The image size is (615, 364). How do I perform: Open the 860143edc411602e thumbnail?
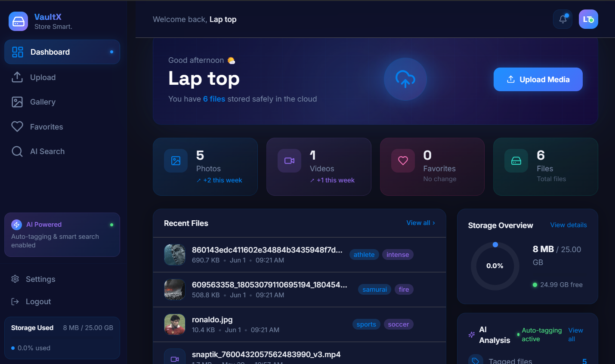pyautogui.click(x=175, y=255)
